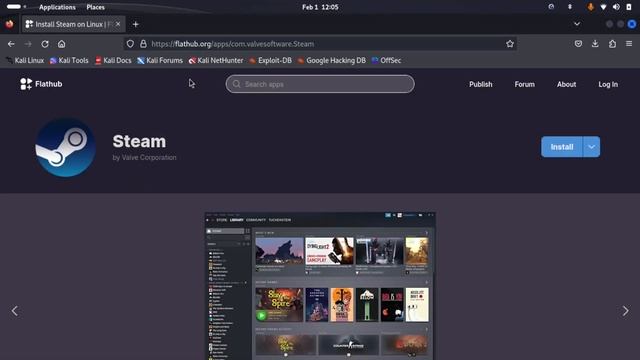Open the Pocket save icon

(x=578, y=44)
